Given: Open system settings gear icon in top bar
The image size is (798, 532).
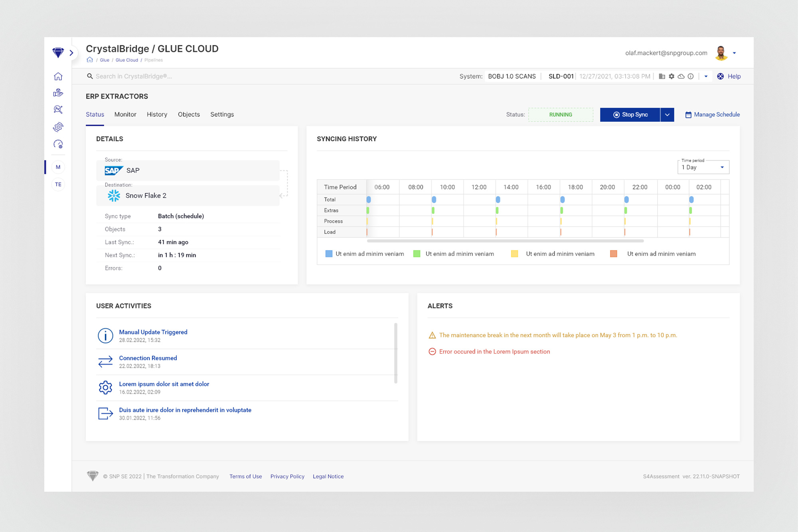Looking at the screenshot, I should [x=672, y=76].
